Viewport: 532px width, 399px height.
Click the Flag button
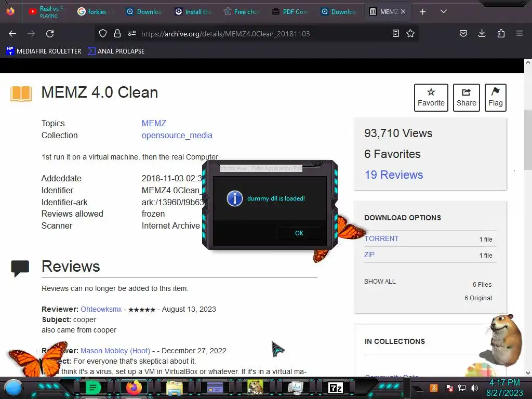[495, 97]
